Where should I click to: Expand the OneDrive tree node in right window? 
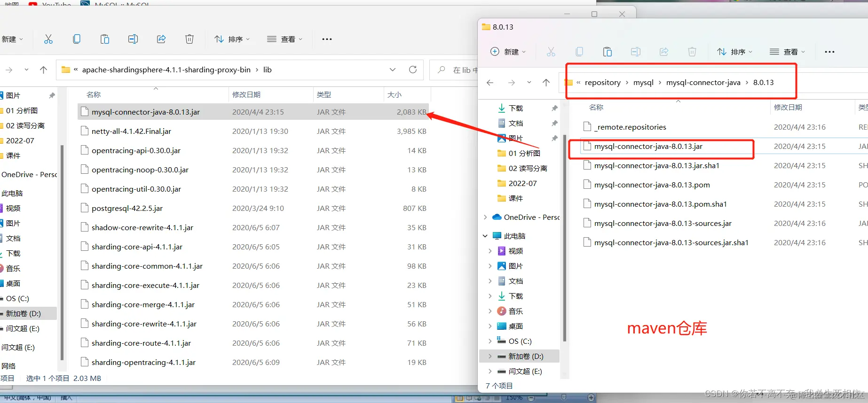pyautogui.click(x=485, y=217)
